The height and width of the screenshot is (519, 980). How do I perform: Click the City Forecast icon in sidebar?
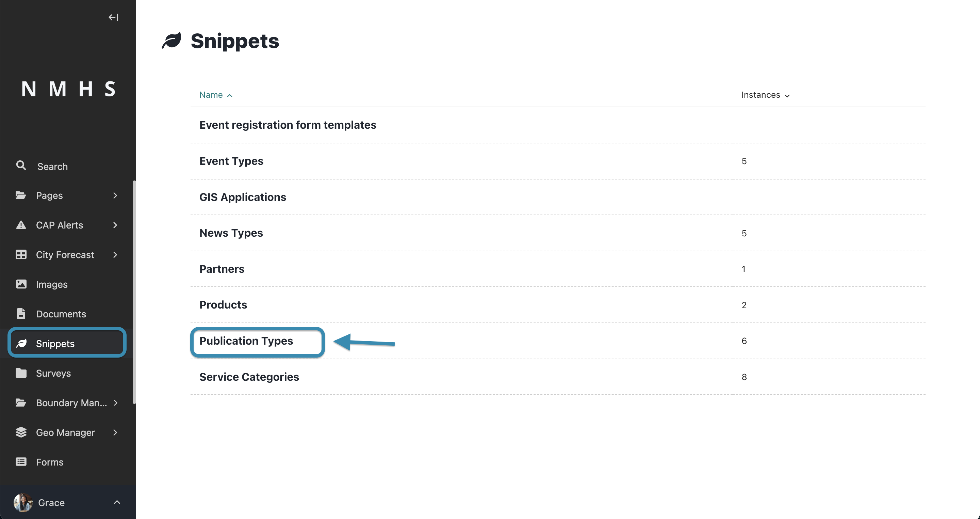pos(21,254)
